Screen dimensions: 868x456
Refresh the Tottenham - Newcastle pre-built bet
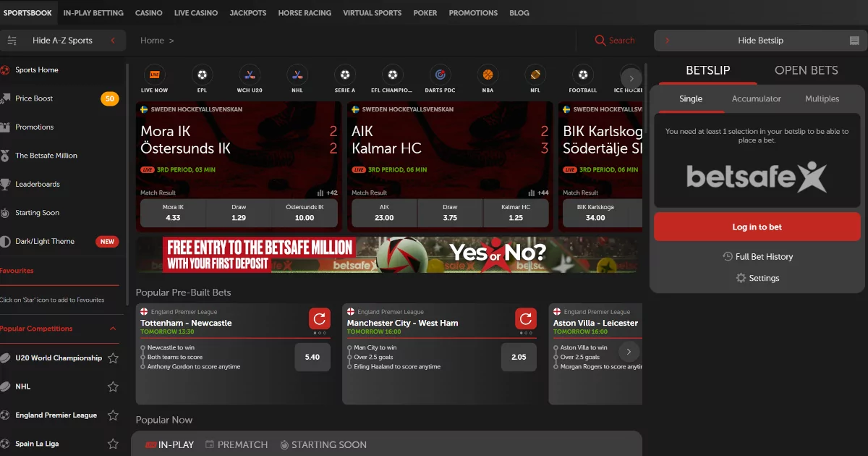320,318
